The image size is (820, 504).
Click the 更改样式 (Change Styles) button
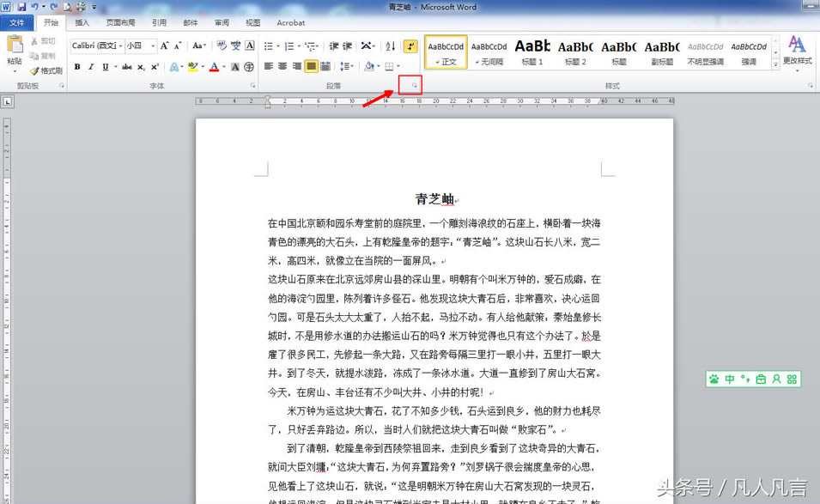click(797, 52)
